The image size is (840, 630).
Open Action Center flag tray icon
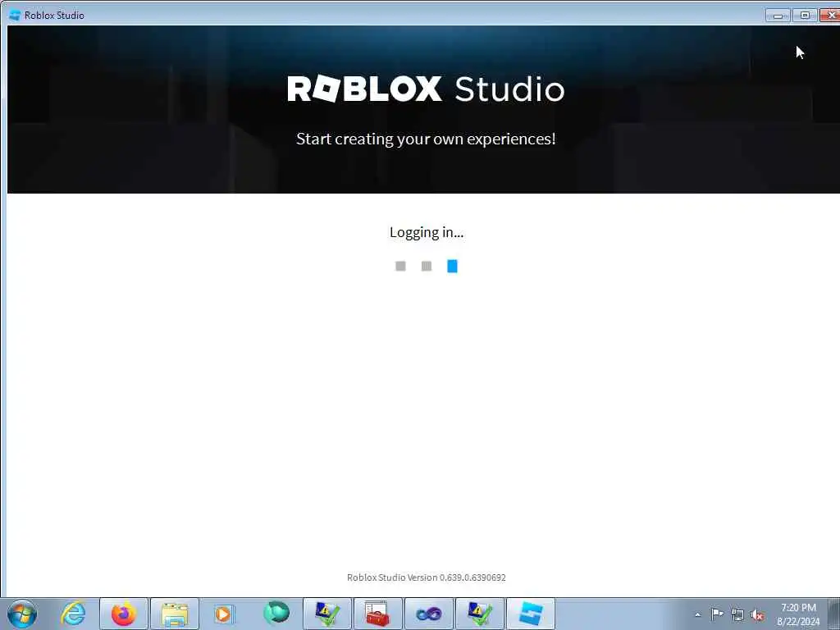tap(717, 614)
